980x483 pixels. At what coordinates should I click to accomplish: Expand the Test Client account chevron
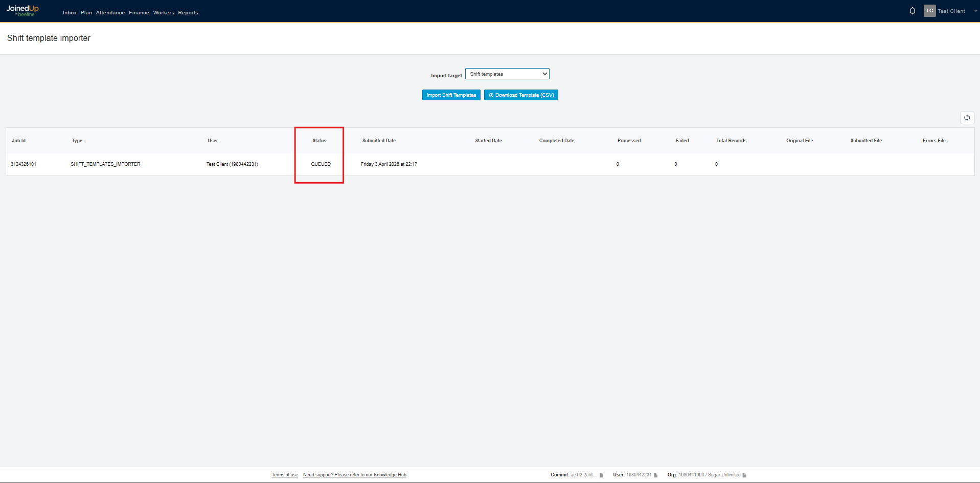click(975, 11)
